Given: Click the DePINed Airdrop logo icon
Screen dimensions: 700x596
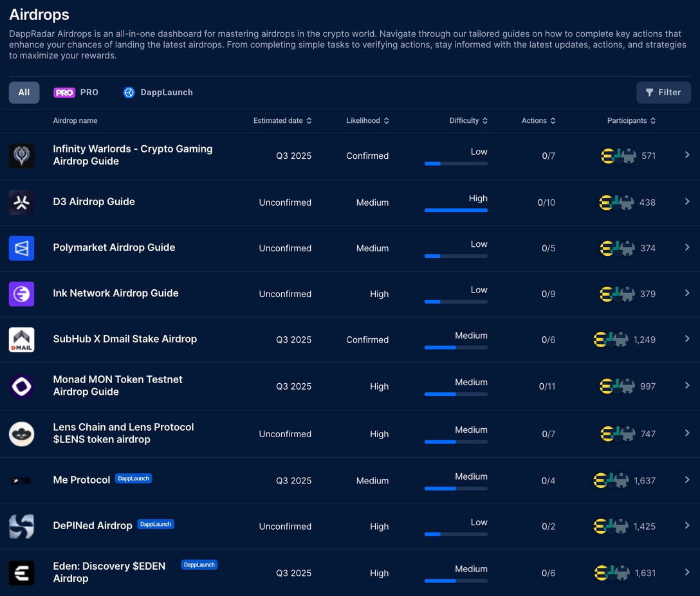Looking at the screenshot, I should click(22, 526).
